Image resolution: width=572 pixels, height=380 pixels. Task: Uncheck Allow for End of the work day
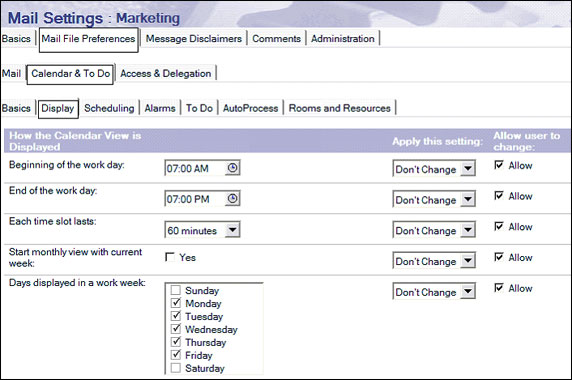coord(499,196)
